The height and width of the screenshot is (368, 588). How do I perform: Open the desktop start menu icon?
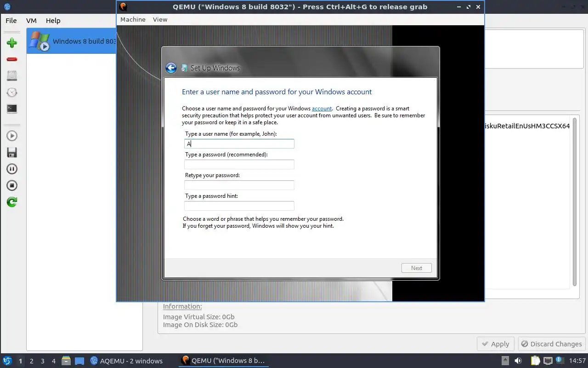tap(7, 361)
